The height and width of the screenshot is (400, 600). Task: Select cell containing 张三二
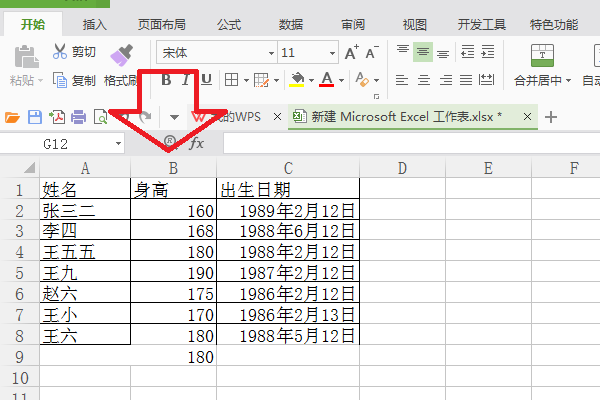85,210
